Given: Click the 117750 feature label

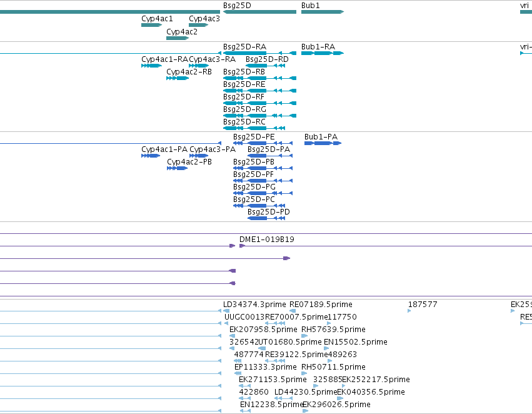Looking at the screenshot, I should 343,317.
